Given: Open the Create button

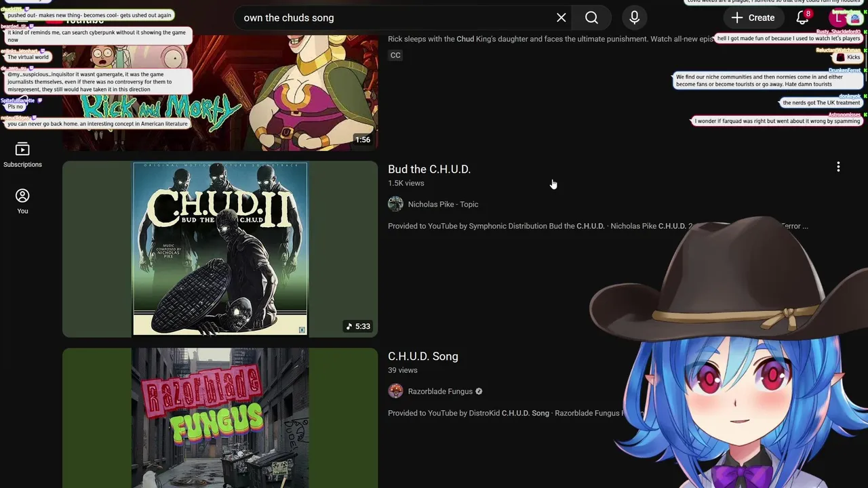Looking at the screenshot, I should 753,18.
